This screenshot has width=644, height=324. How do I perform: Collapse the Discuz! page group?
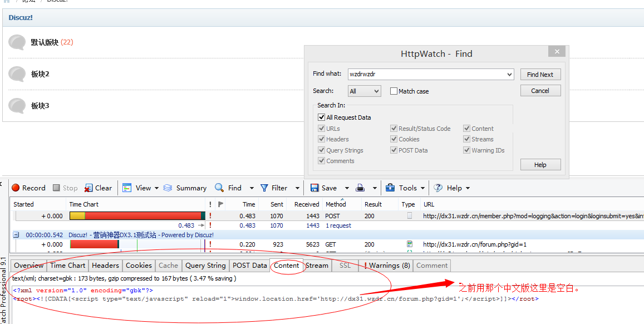[16, 235]
